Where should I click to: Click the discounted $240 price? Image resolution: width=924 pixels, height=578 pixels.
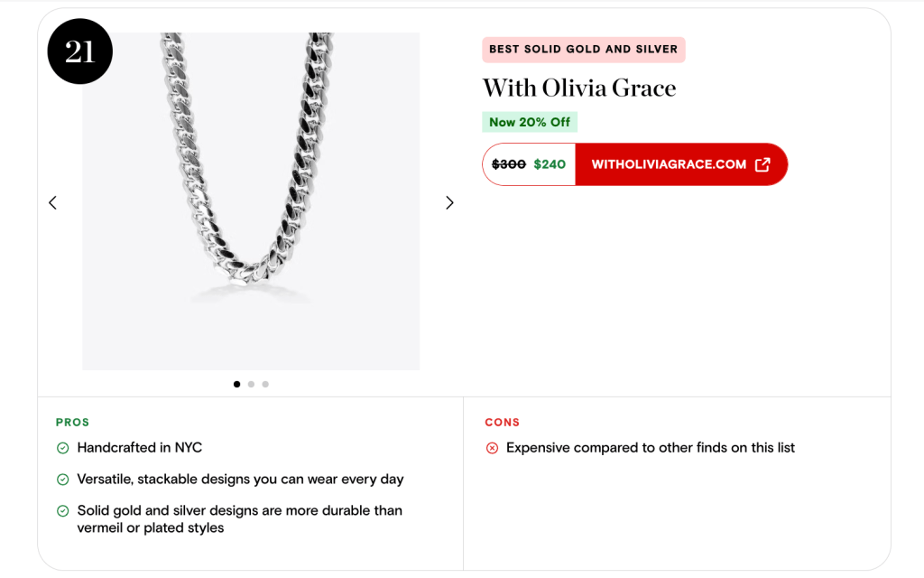click(550, 164)
